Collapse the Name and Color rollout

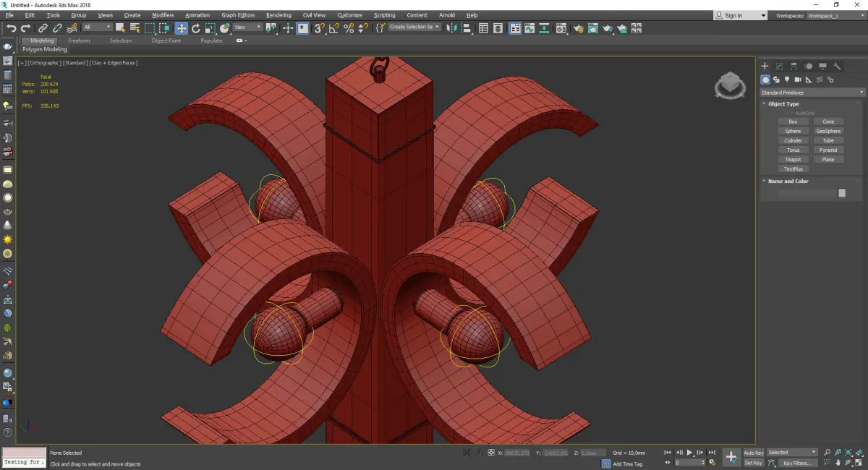coord(788,181)
